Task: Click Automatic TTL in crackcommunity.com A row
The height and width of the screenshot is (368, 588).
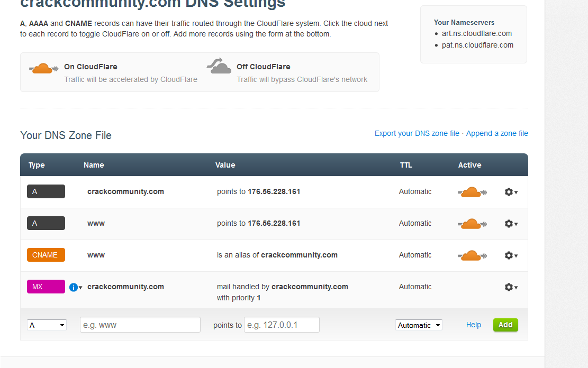Action: pyautogui.click(x=415, y=191)
